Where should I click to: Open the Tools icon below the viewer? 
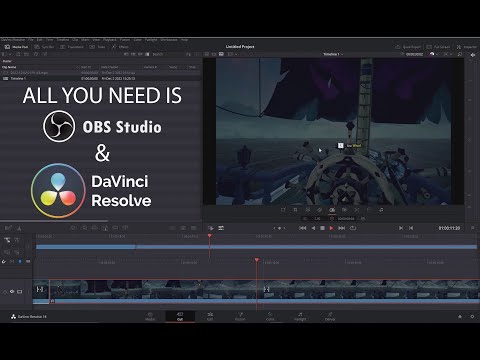(221, 228)
